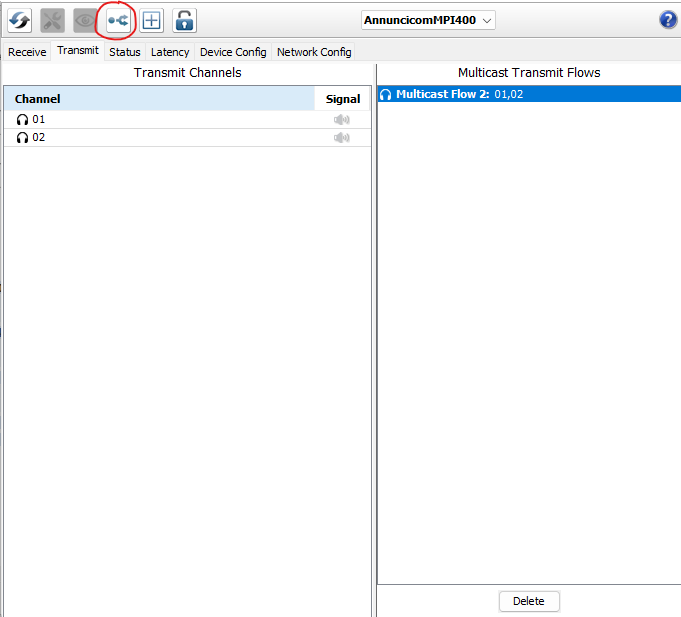
Task: Click the signal speaker icon for channel 02
Action: tap(342, 138)
